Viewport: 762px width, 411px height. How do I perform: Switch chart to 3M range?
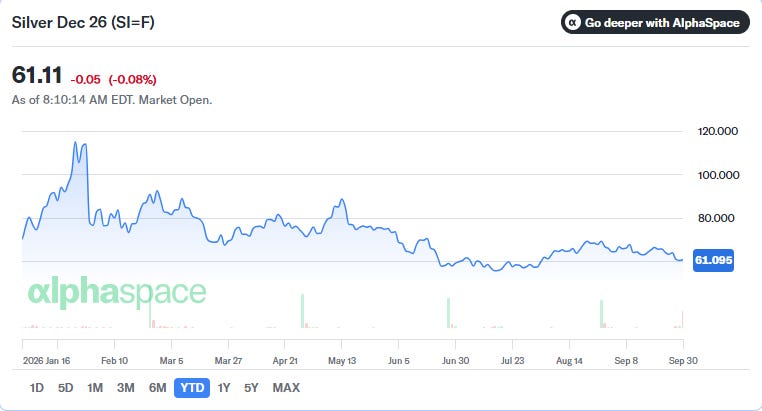[125, 388]
